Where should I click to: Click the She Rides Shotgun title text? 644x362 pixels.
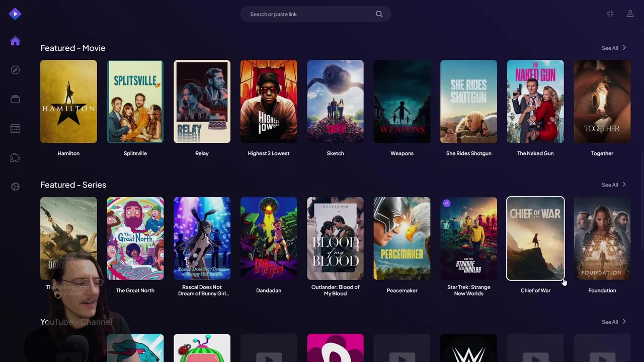(468, 153)
